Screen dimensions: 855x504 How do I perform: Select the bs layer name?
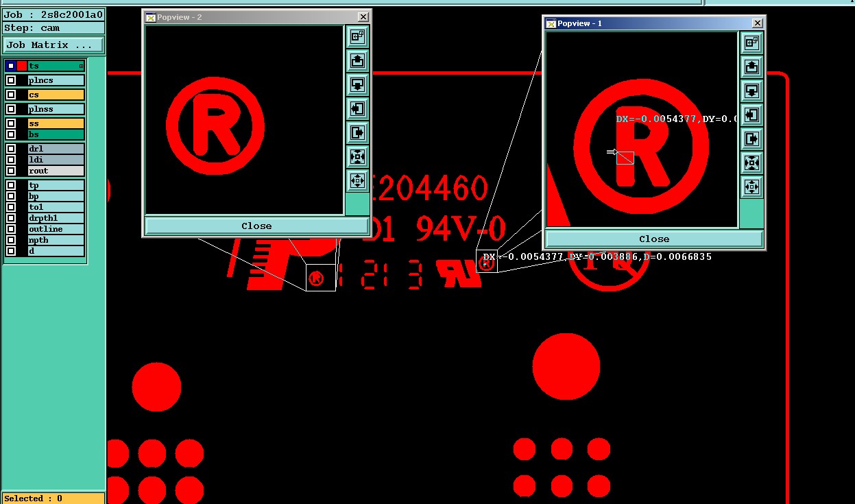coord(56,134)
